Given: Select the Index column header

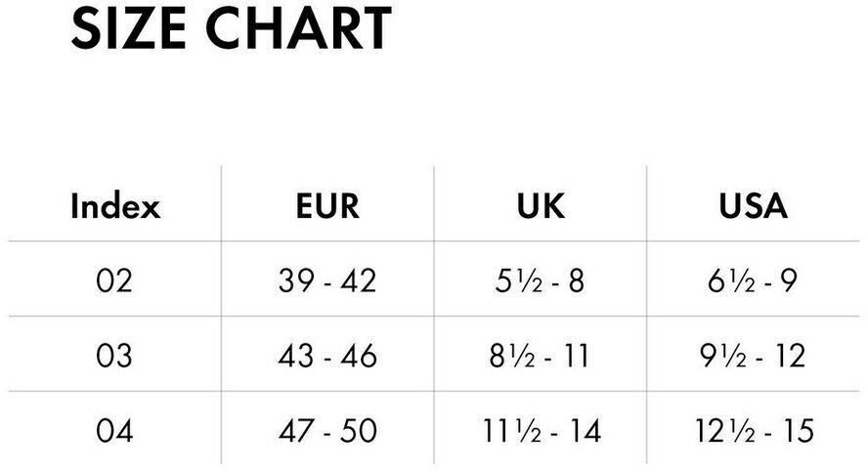Looking at the screenshot, I should [x=114, y=206].
